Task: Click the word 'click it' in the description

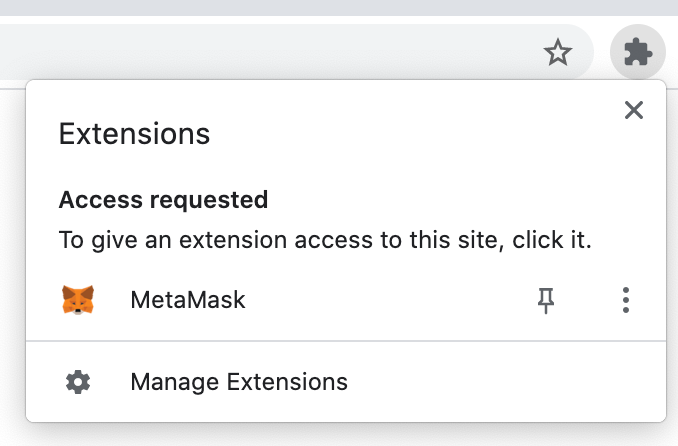Action: [552, 240]
